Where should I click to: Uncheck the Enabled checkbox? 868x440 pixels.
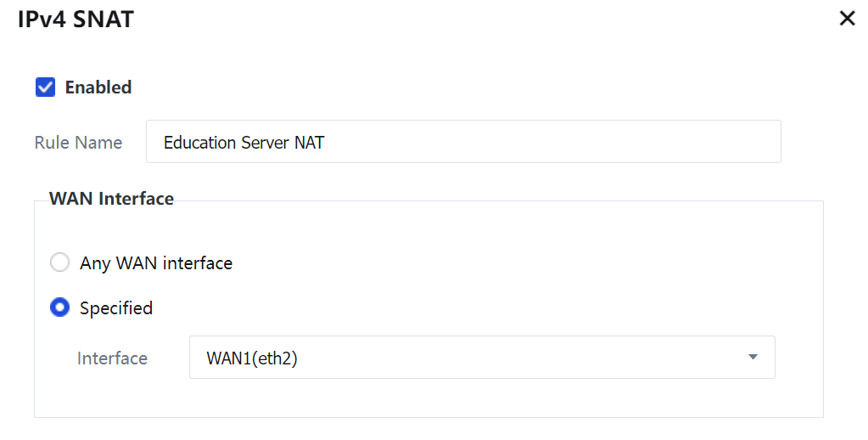46,87
